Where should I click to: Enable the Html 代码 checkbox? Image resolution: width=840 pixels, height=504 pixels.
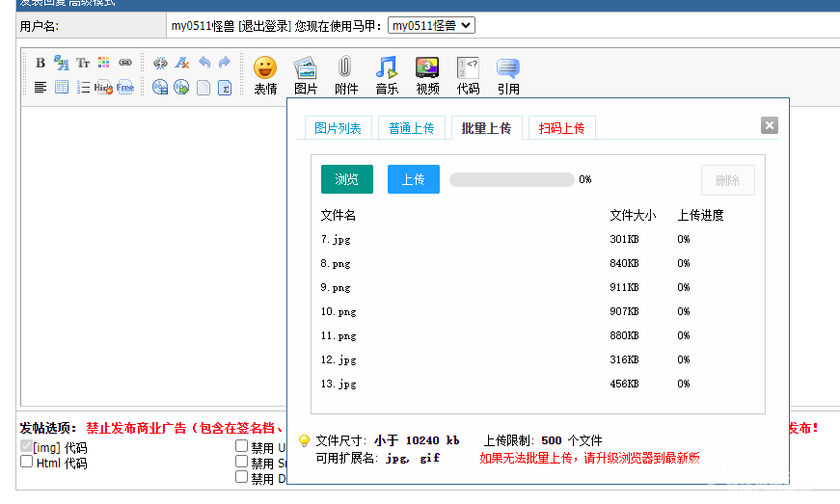click(x=27, y=463)
